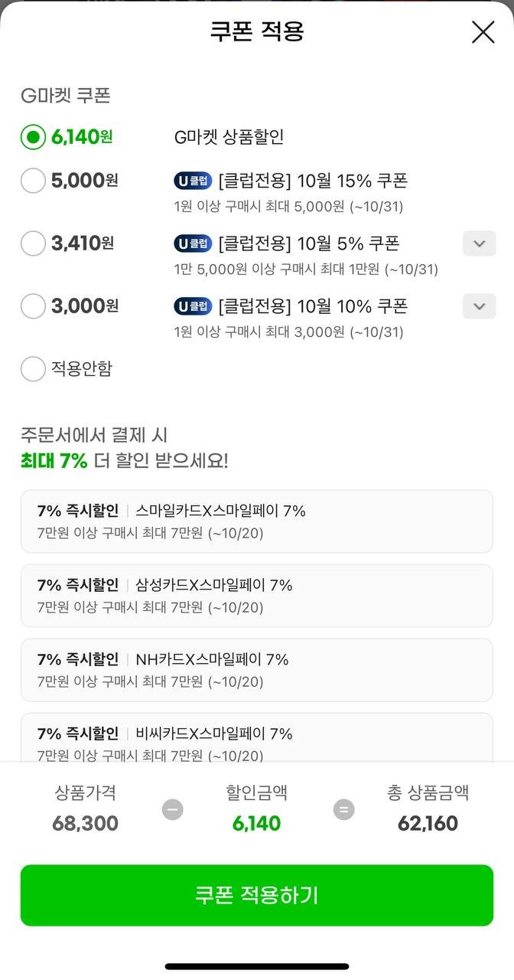Image resolution: width=514 pixels, height=980 pixels.
Task: Open the 삼성카드X스마일페이 7% discount card
Action: [x=257, y=595]
